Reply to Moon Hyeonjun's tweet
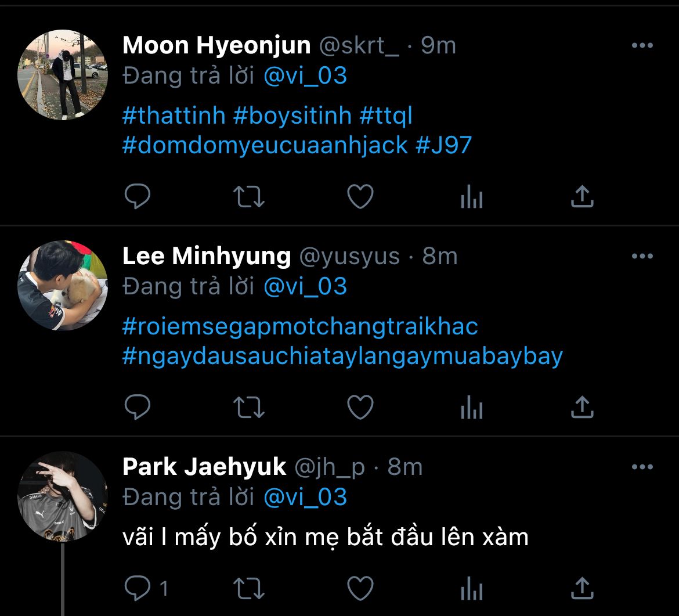 coord(138,197)
